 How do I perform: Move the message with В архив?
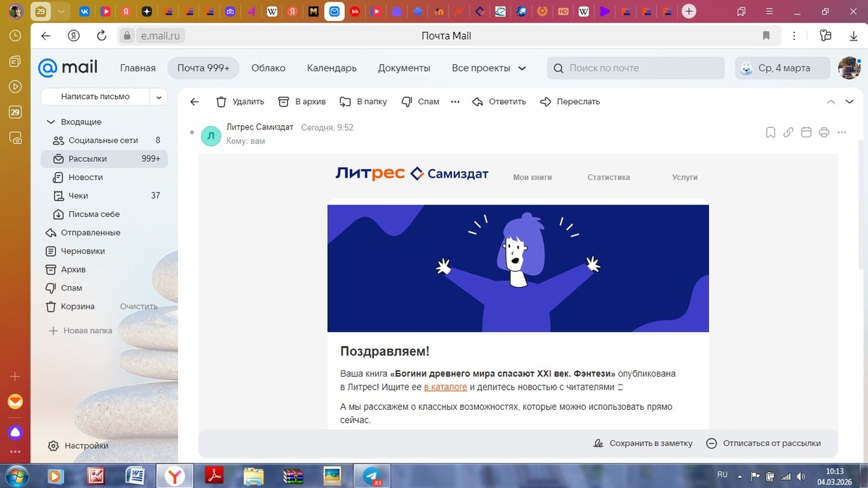302,102
